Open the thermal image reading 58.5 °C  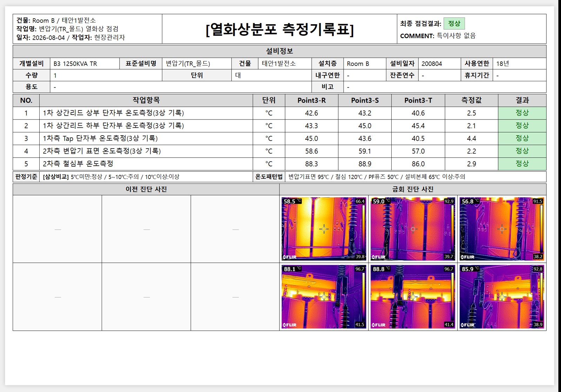coord(324,229)
